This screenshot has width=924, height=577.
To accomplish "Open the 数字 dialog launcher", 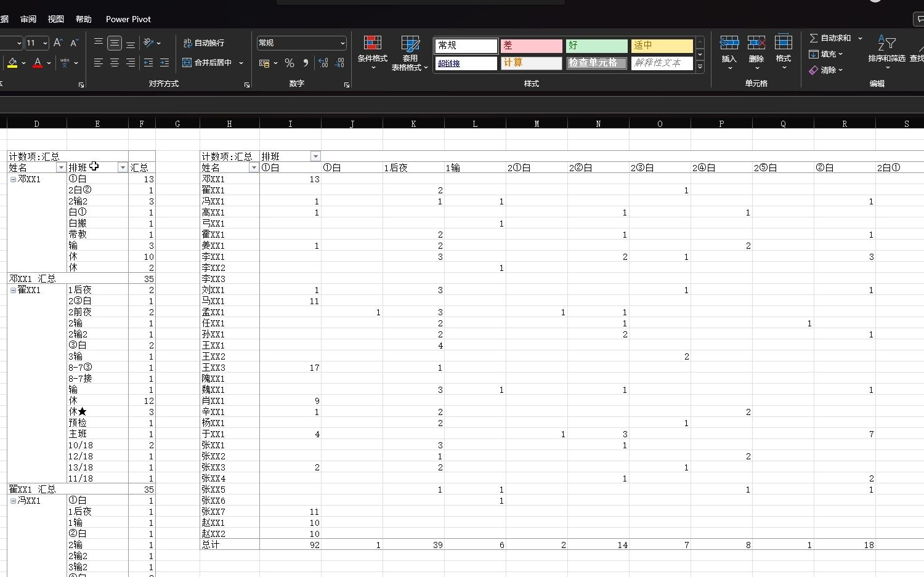I will click(347, 85).
